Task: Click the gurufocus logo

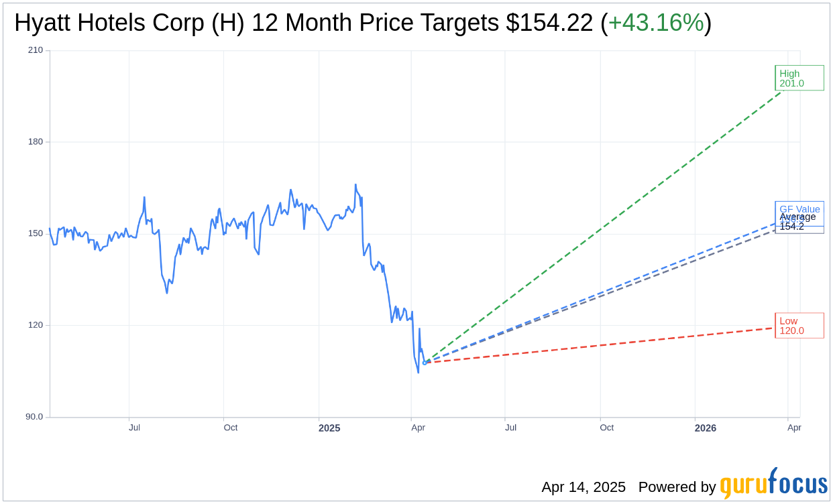Action: (x=773, y=484)
